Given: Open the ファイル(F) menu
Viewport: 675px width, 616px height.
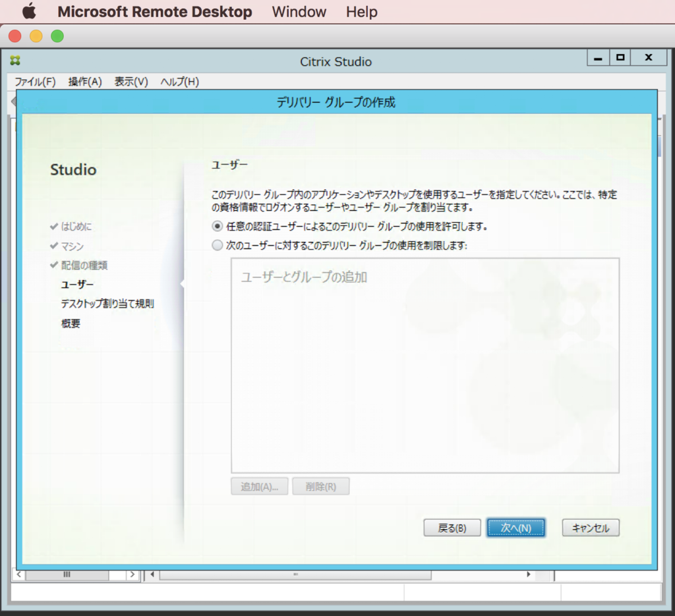Looking at the screenshot, I should [36, 81].
